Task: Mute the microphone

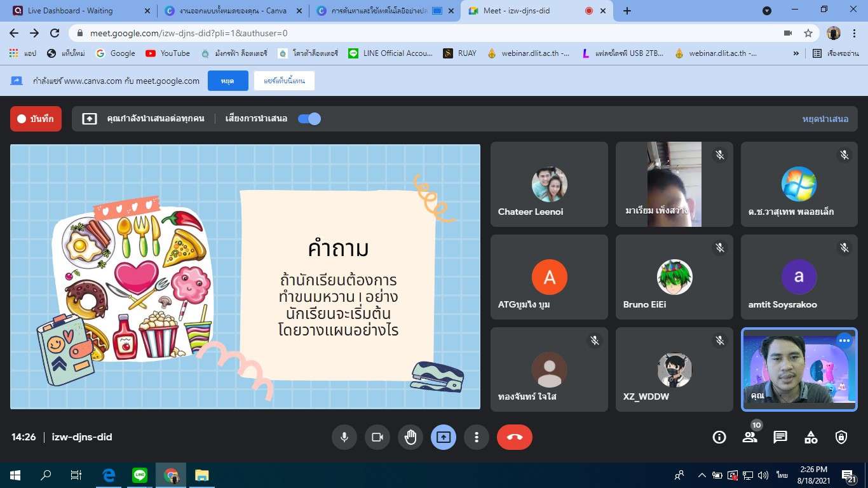Action: (x=344, y=437)
